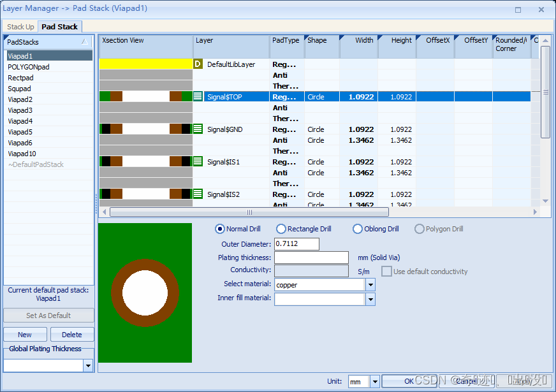Open the Inner fill material dropdown

370,300
